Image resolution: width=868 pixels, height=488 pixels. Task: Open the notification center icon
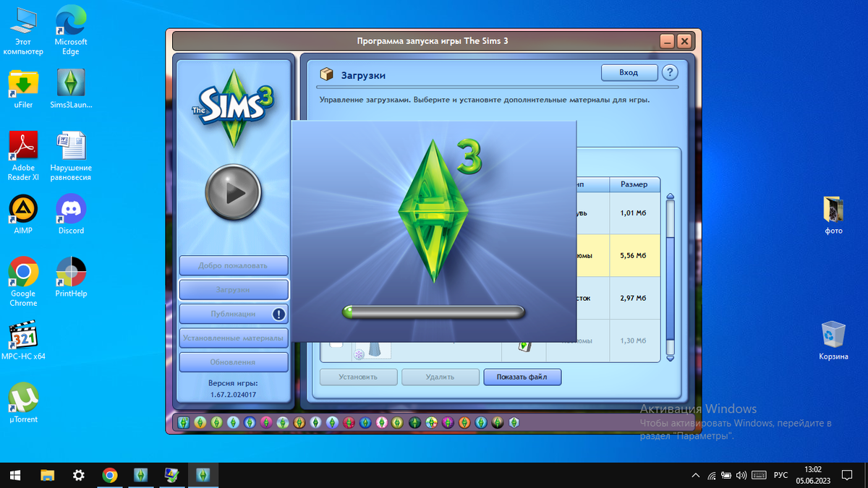(848, 476)
